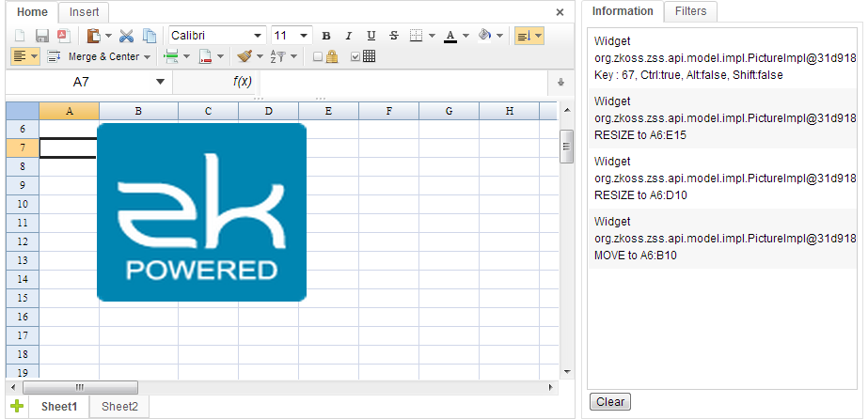Open insert options dropdown arrow
This screenshot has height=419, width=868.
pos(186,56)
